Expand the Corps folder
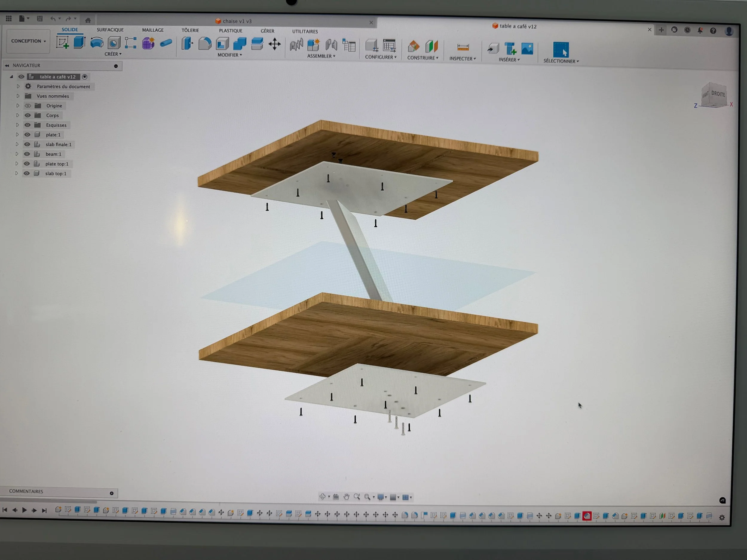Screen dimensions: 747x560 18,115
